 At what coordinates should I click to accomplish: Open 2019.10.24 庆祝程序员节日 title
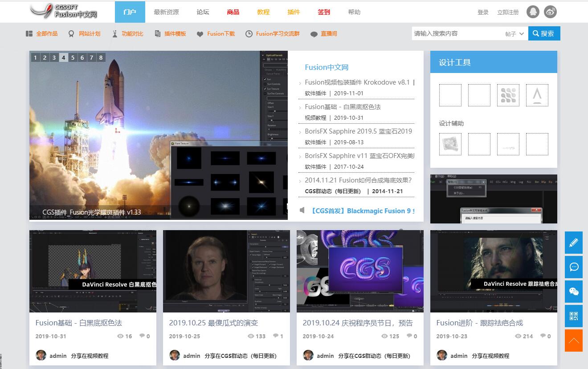tap(358, 323)
